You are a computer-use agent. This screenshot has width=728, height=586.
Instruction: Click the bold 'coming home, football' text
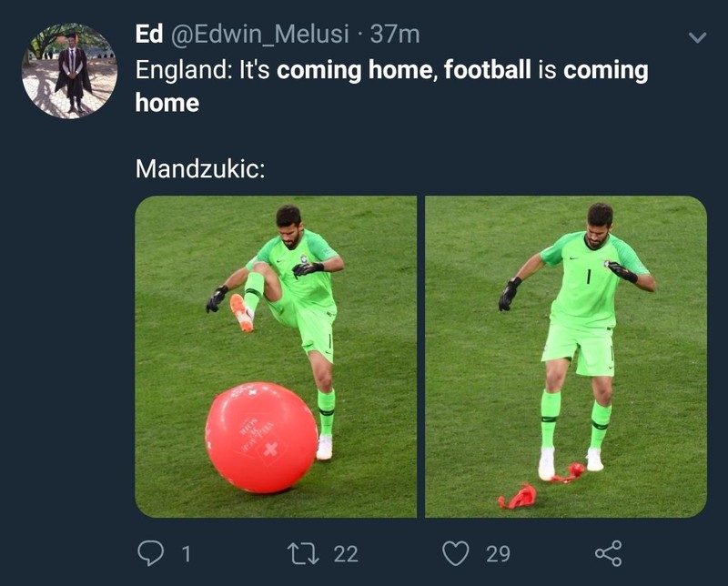pos(403,70)
